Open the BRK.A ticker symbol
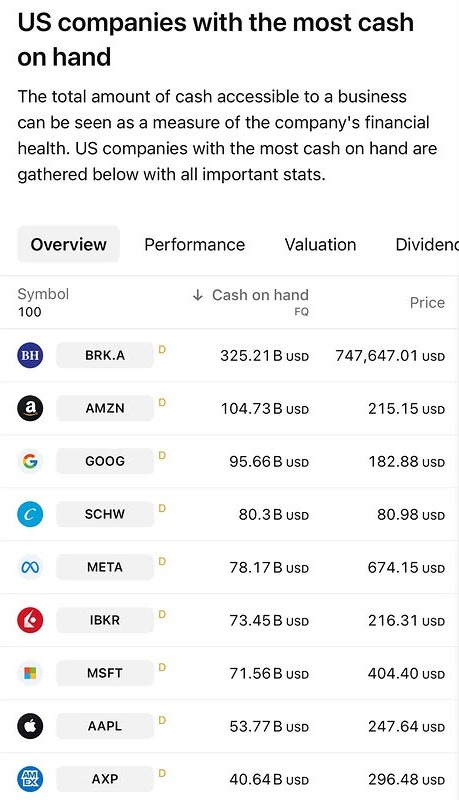 click(105, 355)
